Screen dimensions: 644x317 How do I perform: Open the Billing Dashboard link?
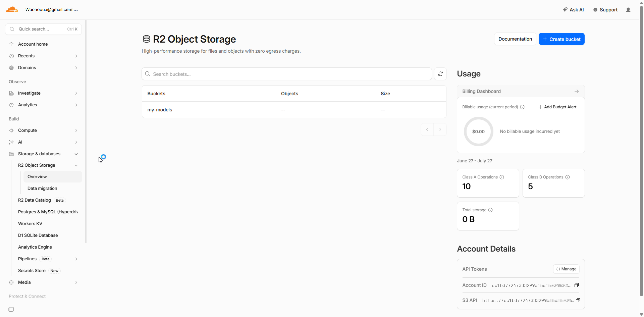pyautogui.click(x=521, y=91)
